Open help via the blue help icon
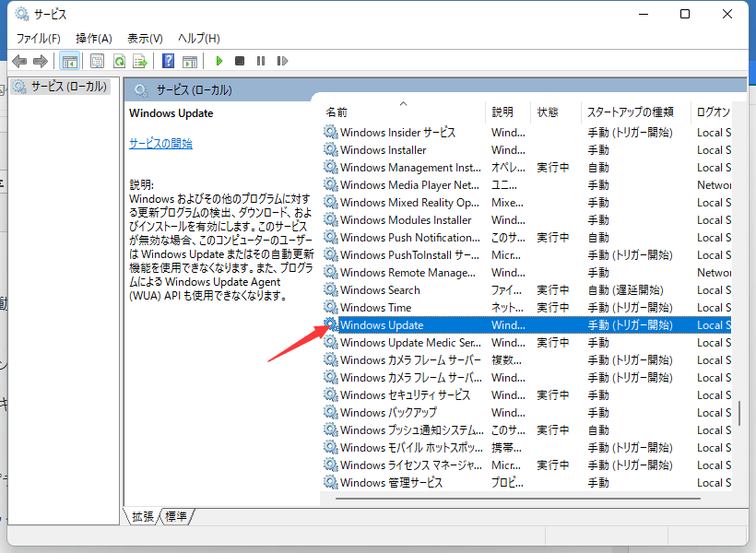756x553 pixels. (167, 61)
